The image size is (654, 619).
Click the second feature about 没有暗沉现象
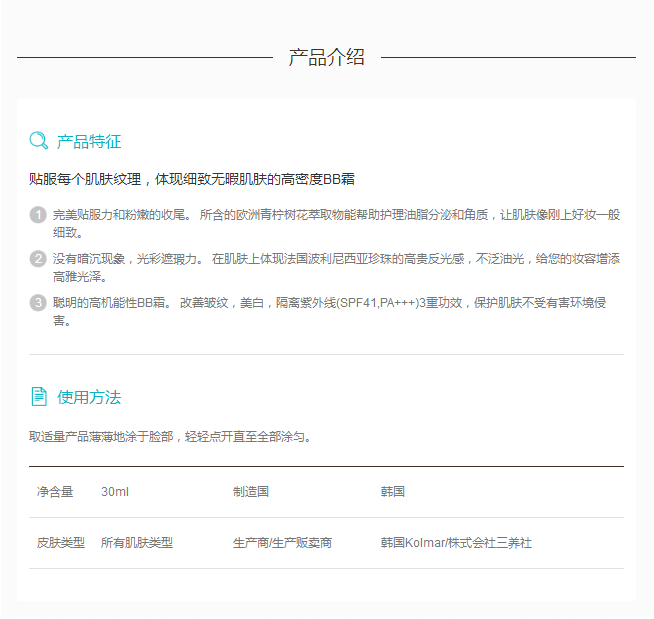pos(336,267)
